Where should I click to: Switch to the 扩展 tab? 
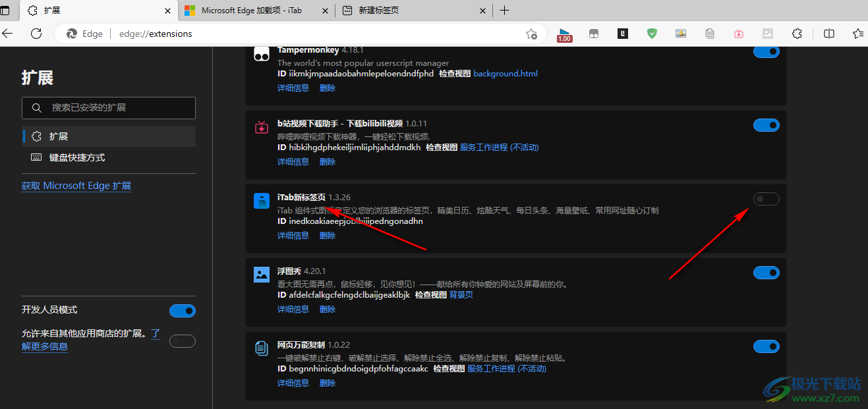click(98, 11)
